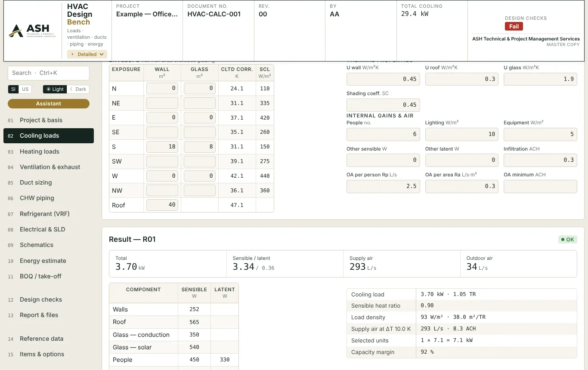This screenshot has width=588, height=370.
Task: Open the Detailed mode dropdown
Action: [x=87, y=54]
